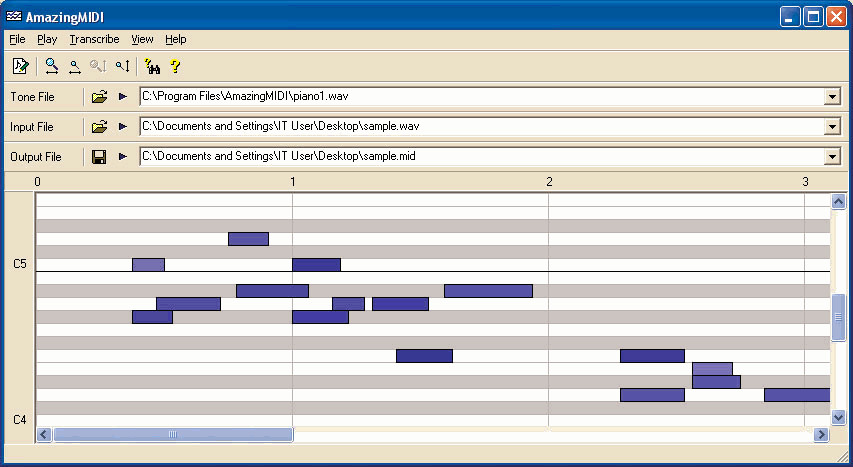Click the time ruler marker 0

(x=37, y=182)
